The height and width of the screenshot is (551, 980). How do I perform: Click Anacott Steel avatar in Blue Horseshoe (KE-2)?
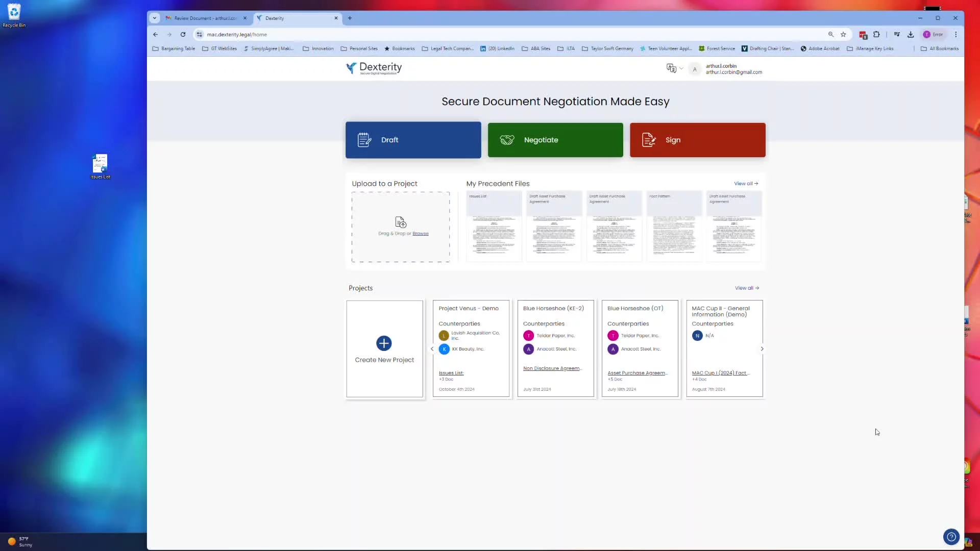click(x=528, y=349)
